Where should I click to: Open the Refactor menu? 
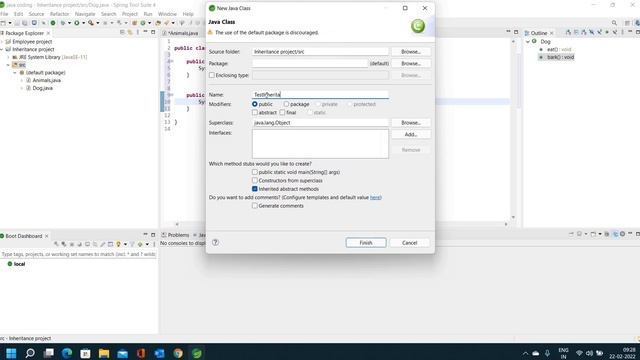point(59,14)
